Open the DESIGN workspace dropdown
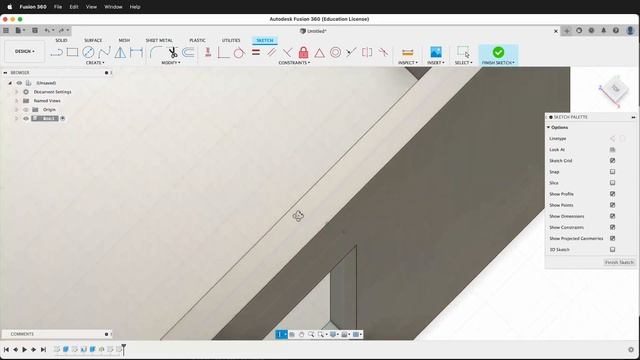 [24, 51]
